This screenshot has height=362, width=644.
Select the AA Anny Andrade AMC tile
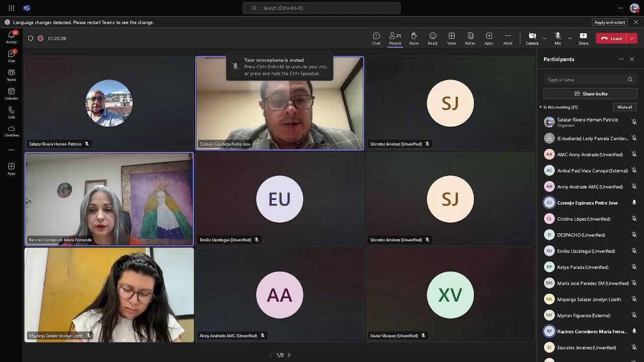click(280, 295)
